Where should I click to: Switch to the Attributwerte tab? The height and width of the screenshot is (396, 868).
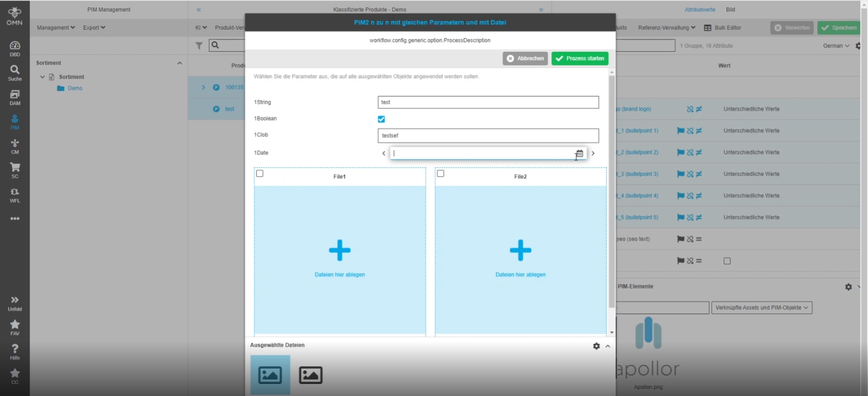[x=700, y=10]
